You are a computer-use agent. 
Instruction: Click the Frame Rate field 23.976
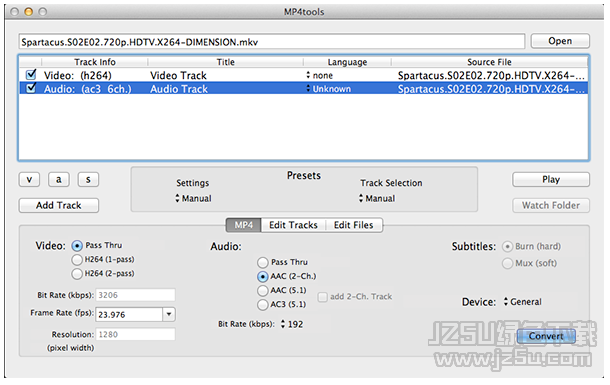point(129,314)
